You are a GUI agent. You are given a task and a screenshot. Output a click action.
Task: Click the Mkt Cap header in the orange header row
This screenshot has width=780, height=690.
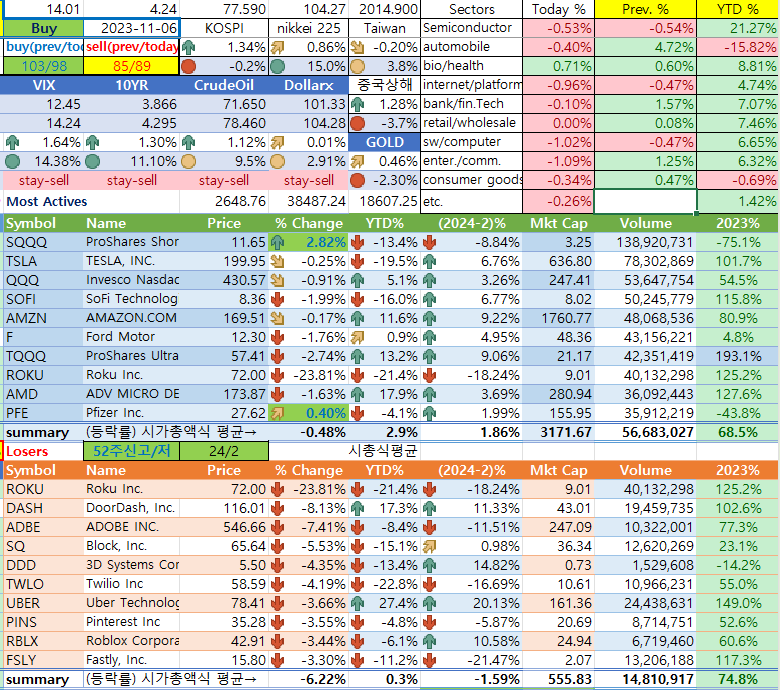[x=558, y=471]
